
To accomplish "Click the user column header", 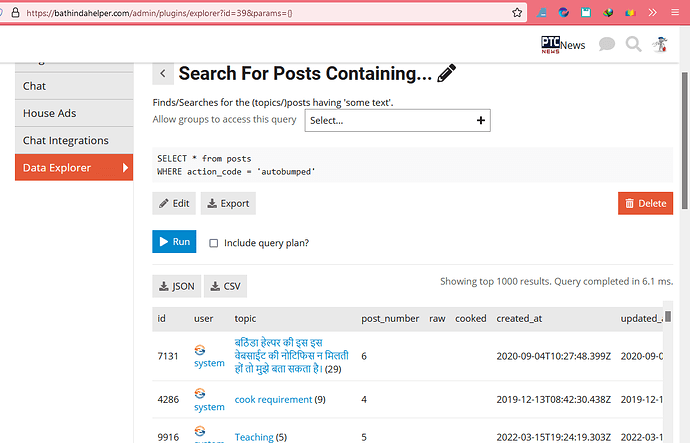I will tap(203, 319).
